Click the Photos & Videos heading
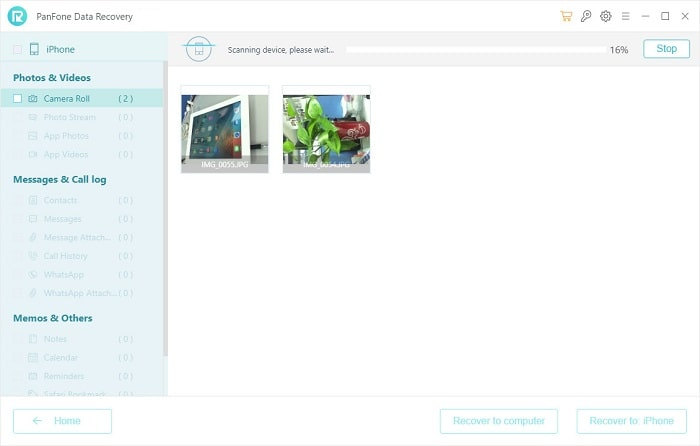This screenshot has height=446, width=700. point(52,78)
